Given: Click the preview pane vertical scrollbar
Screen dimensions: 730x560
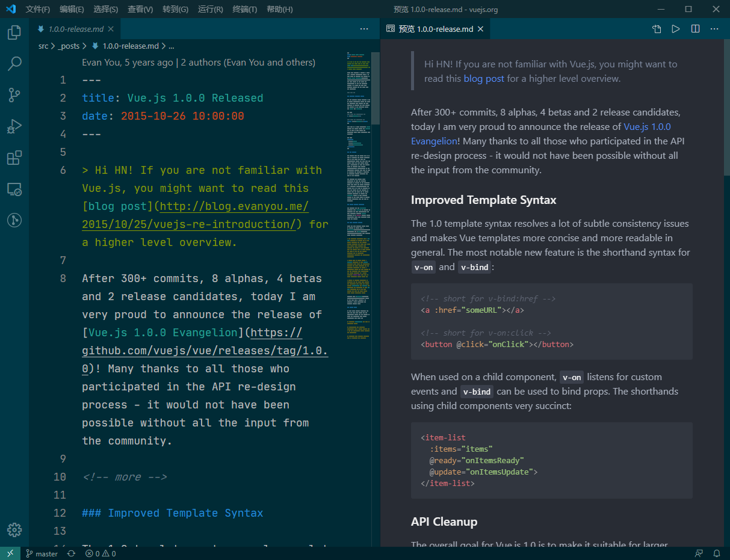Looking at the screenshot, I should tap(726, 108).
